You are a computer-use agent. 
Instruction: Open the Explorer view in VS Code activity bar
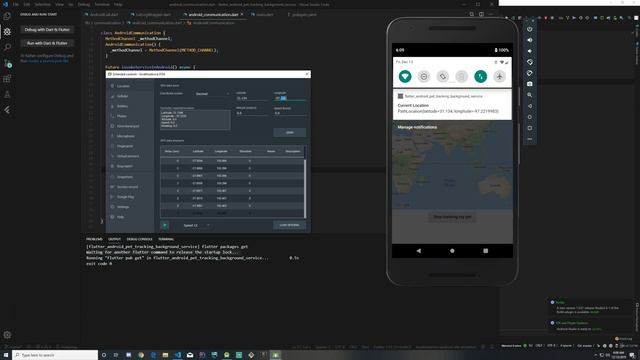pyautogui.click(x=7, y=16)
